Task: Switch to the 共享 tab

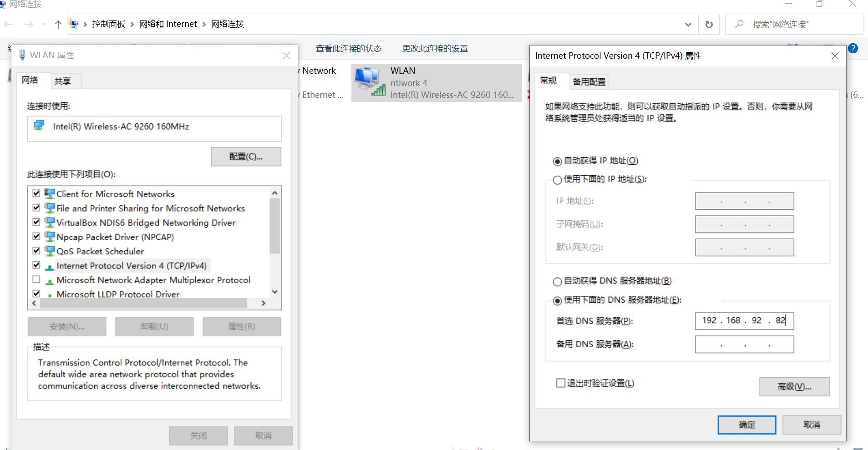Action: coord(62,81)
